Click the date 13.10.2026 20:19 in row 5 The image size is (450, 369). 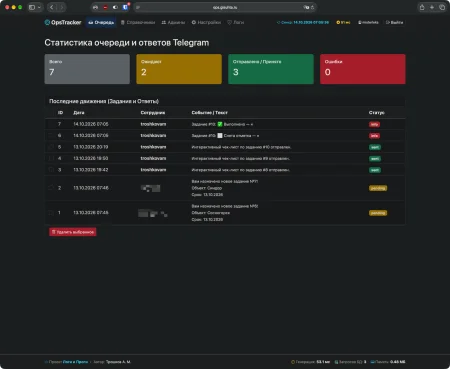pos(91,147)
